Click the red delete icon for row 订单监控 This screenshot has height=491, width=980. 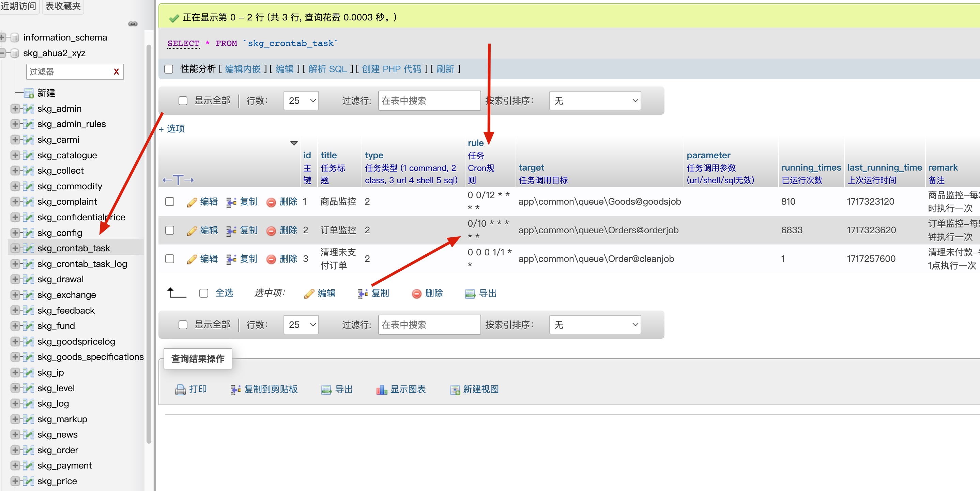(271, 231)
